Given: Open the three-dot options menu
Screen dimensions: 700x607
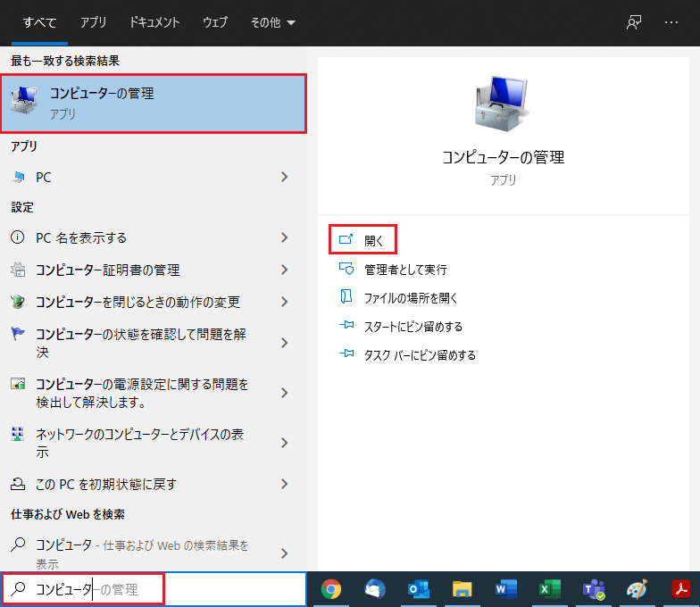Looking at the screenshot, I should click(x=671, y=22).
